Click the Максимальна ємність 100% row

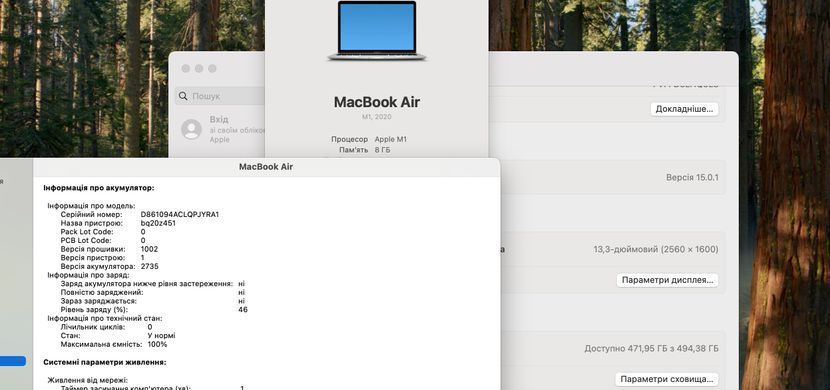[x=114, y=344]
